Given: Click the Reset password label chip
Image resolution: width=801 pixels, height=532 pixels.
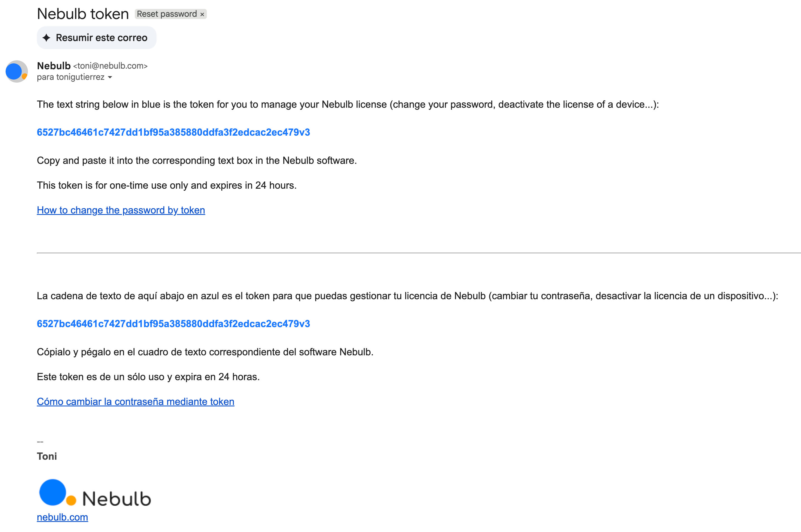Looking at the screenshot, I should [x=166, y=14].
